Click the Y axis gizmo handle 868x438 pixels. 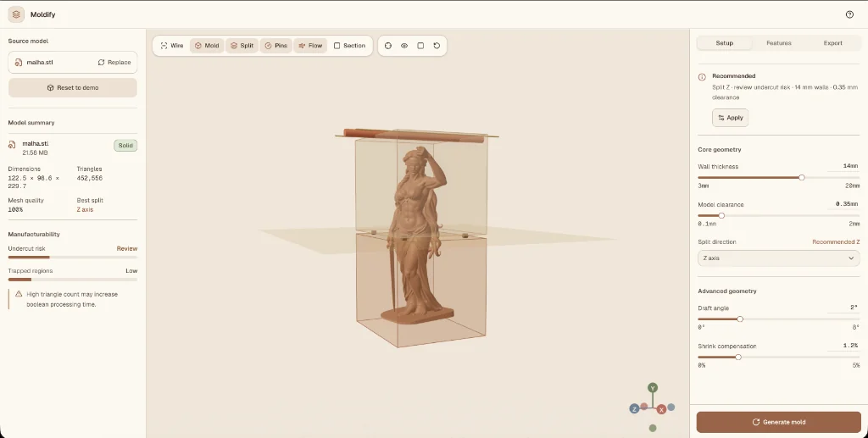(653, 388)
